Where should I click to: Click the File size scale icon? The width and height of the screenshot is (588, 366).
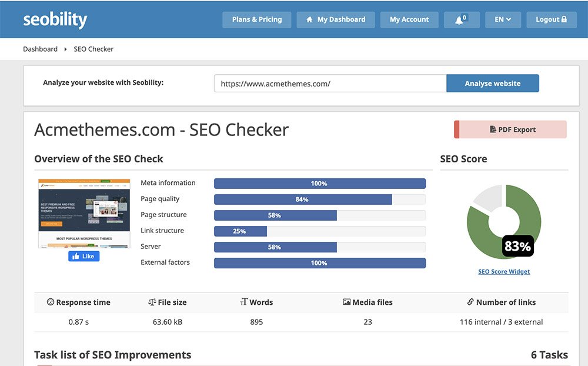click(152, 302)
